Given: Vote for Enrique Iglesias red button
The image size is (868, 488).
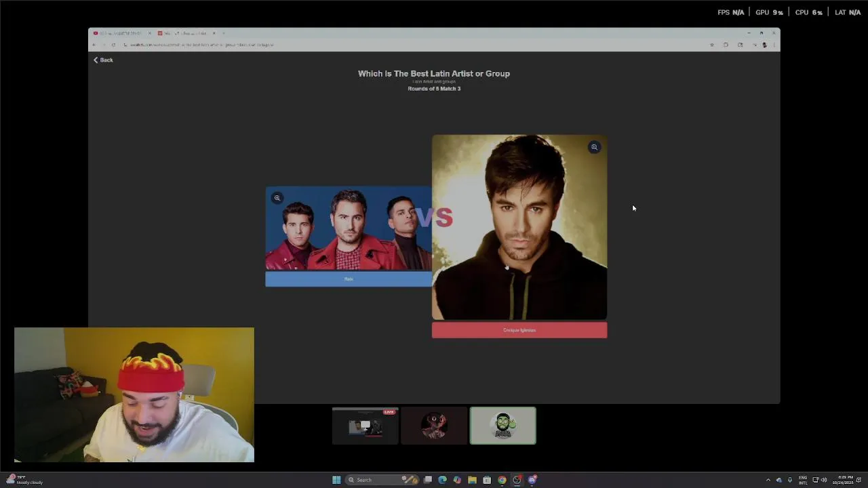Looking at the screenshot, I should pos(519,330).
